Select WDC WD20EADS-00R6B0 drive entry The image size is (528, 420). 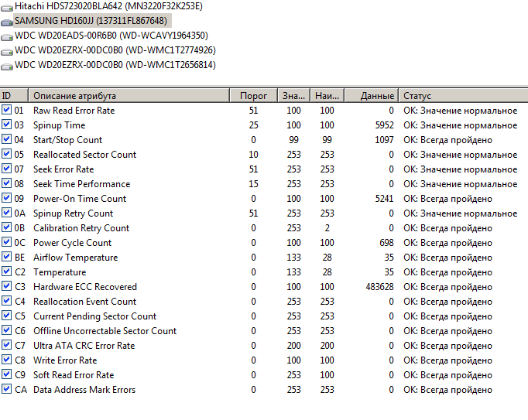pos(111,36)
